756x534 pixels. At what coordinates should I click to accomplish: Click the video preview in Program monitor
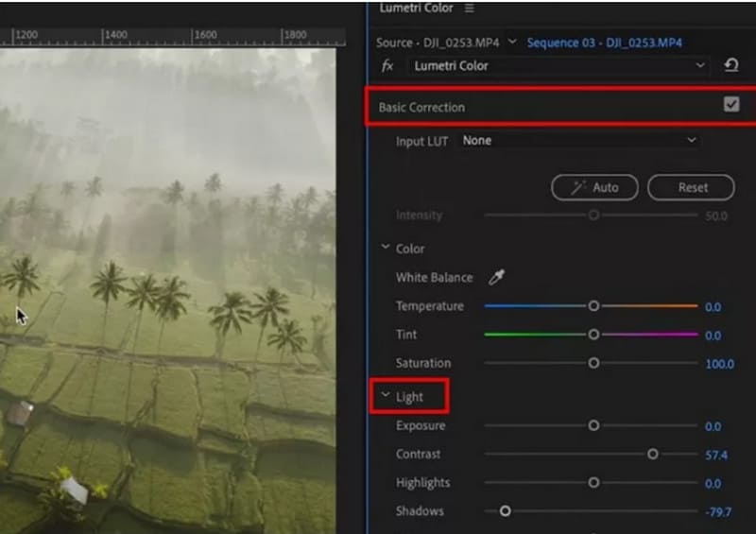(168, 284)
